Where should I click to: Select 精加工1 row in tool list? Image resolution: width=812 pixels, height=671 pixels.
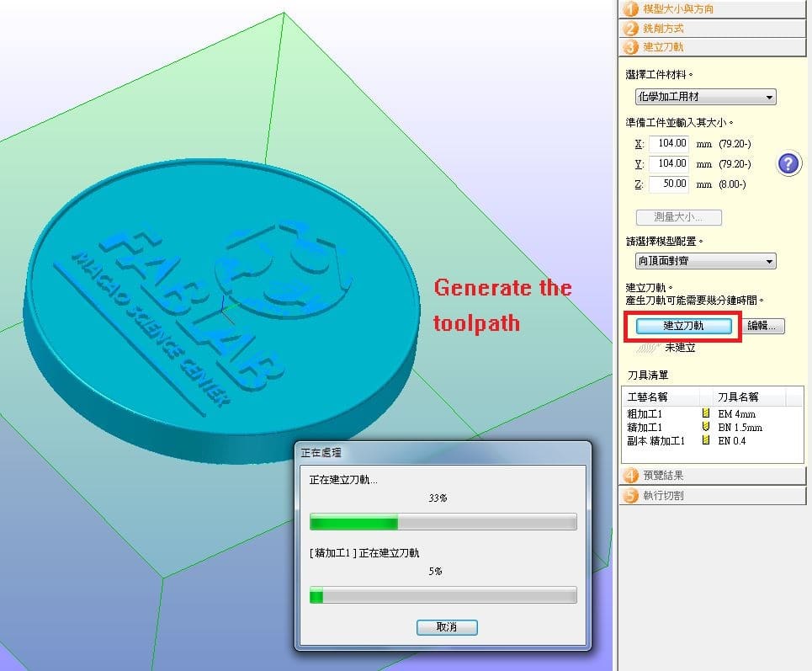coord(712,428)
